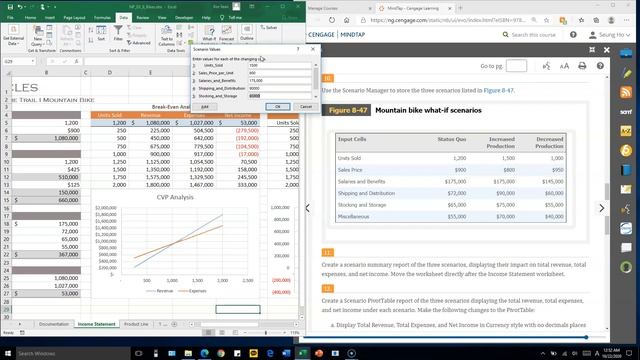The image size is (640, 360).
Task: Click the browser home icon
Action: click(346, 20)
